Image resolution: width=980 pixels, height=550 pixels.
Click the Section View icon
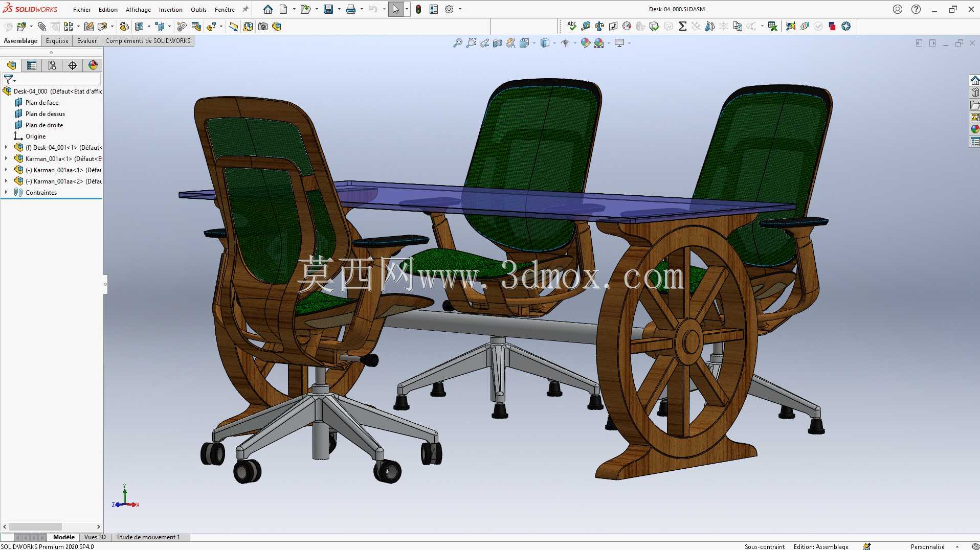click(498, 43)
